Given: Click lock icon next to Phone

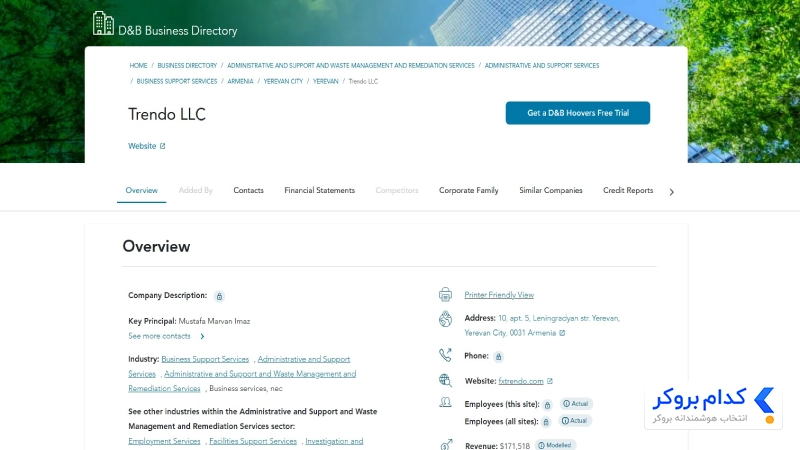Looking at the screenshot, I should click(x=498, y=357).
